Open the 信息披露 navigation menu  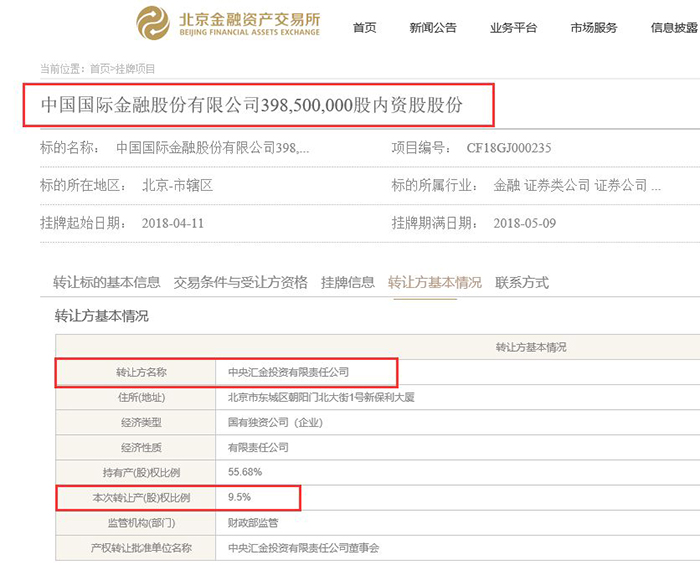pyautogui.click(x=675, y=28)
